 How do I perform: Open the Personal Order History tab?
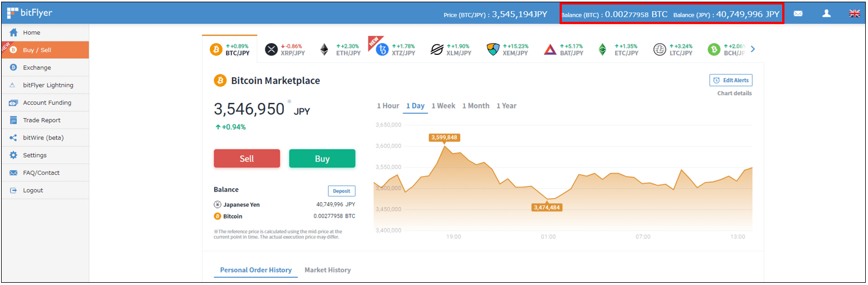256,270
